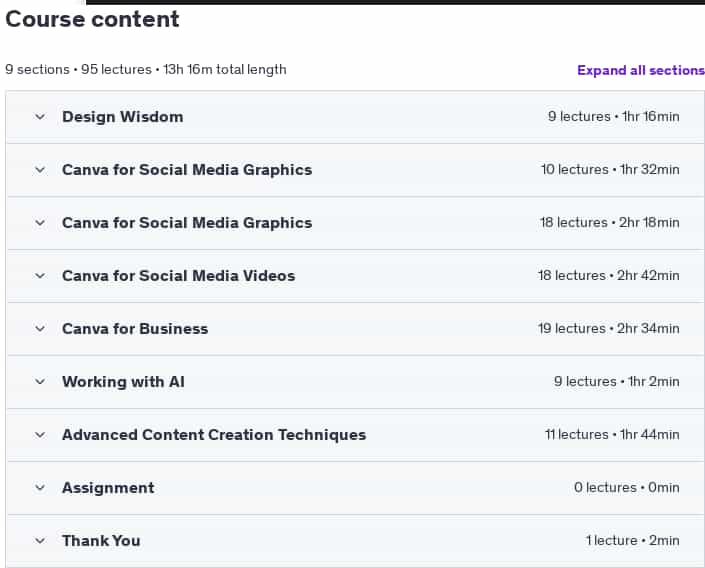Click '18 lectures • 2hr 18min' text
The image size is (705, 568).
[x=610, y=223]
